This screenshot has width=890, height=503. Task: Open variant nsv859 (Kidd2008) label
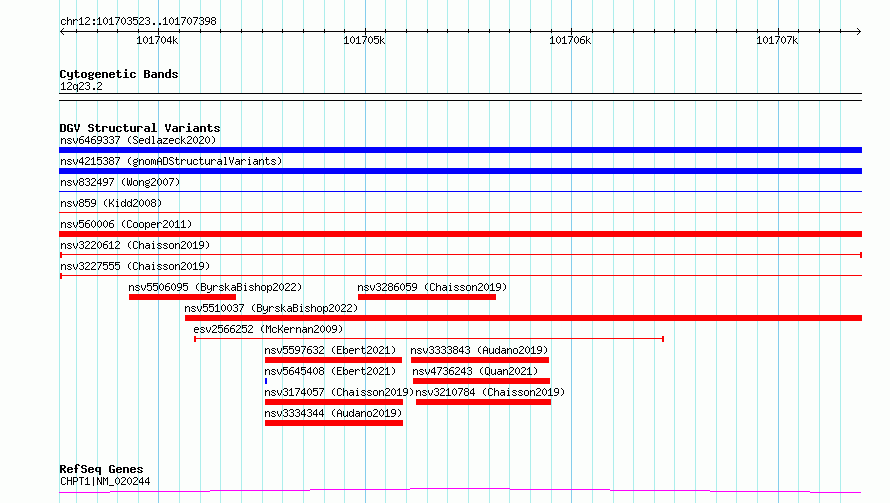point(111,203)
